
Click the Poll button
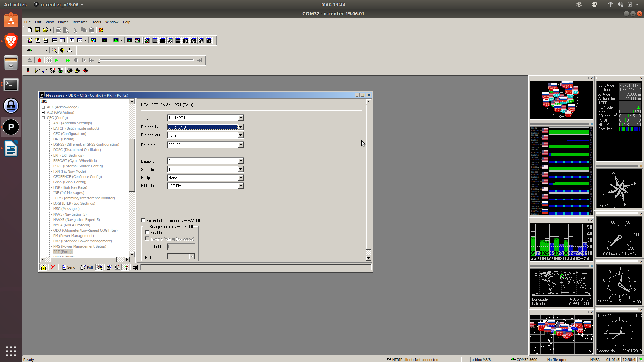(x=87, y=267)
